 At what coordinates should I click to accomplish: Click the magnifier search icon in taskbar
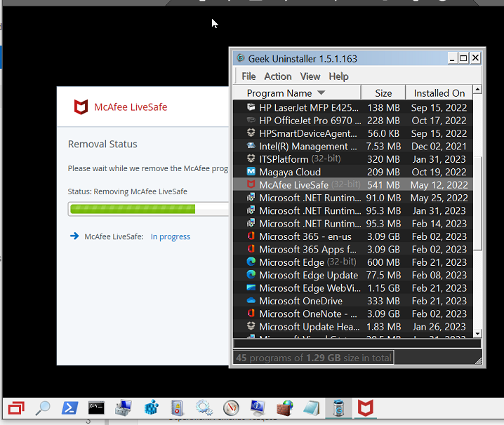coord(42,408)
